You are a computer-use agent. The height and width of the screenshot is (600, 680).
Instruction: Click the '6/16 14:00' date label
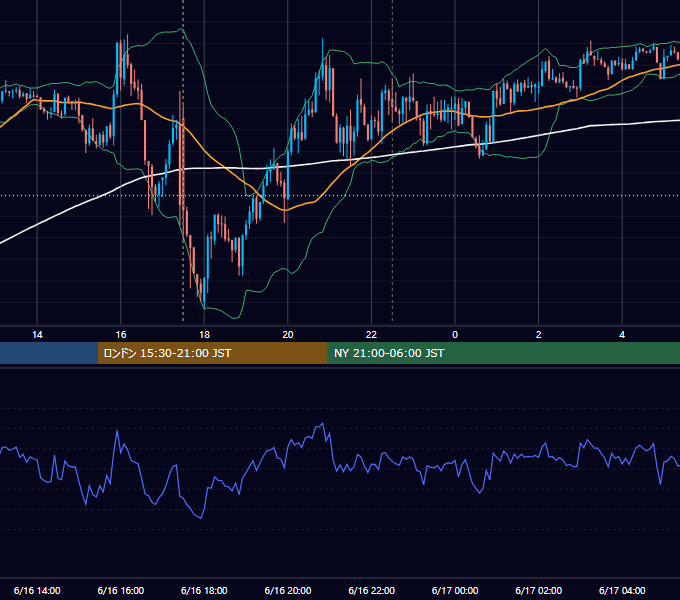click(x=37, y=590)
